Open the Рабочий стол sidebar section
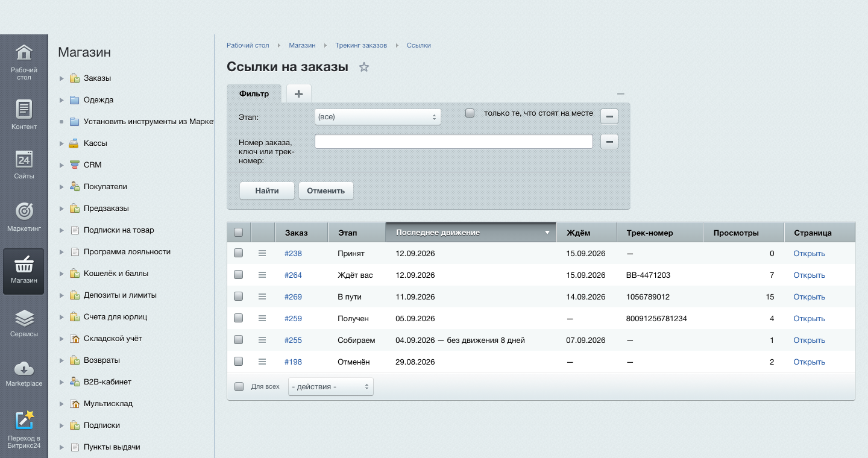 click(24, 61)
